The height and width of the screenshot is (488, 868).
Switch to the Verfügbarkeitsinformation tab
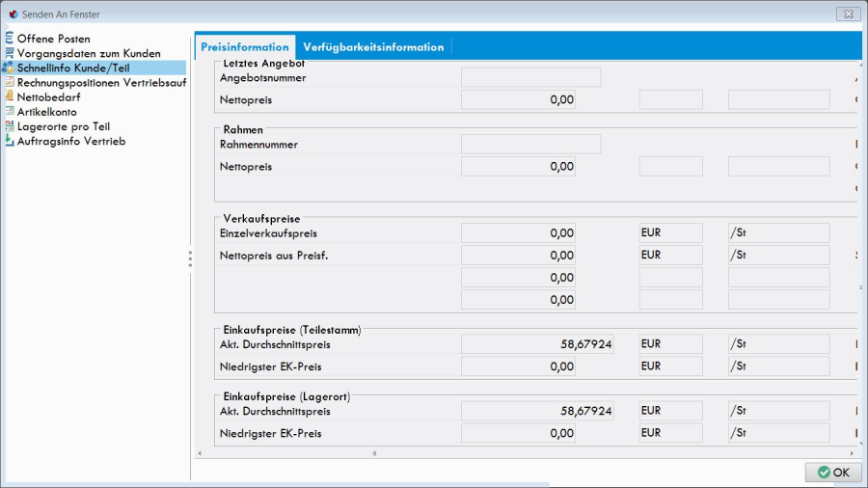click(373, 47)
